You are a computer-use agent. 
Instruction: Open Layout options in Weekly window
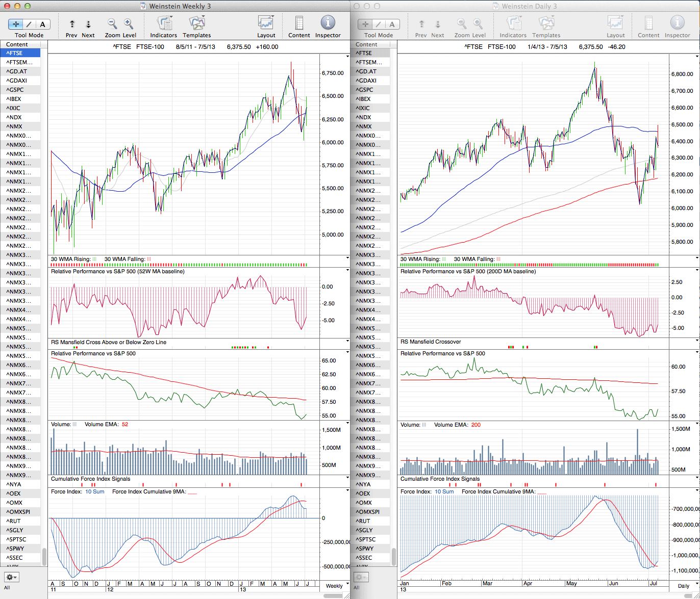(266, 23)
